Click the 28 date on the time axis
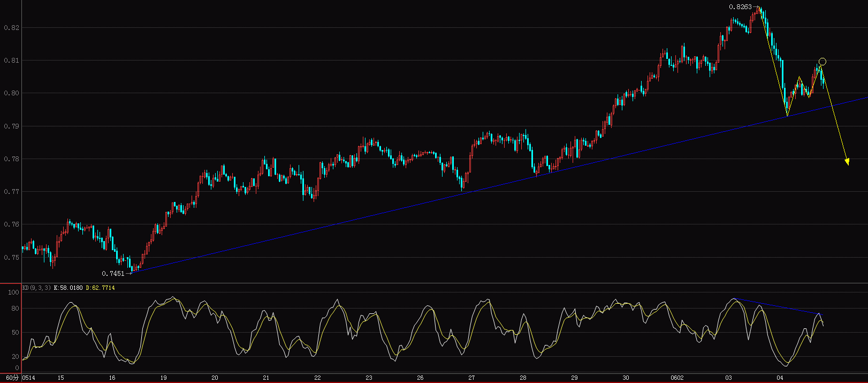Image resolution: width=868 pixels, height=383 pixels. coord(523,378)
